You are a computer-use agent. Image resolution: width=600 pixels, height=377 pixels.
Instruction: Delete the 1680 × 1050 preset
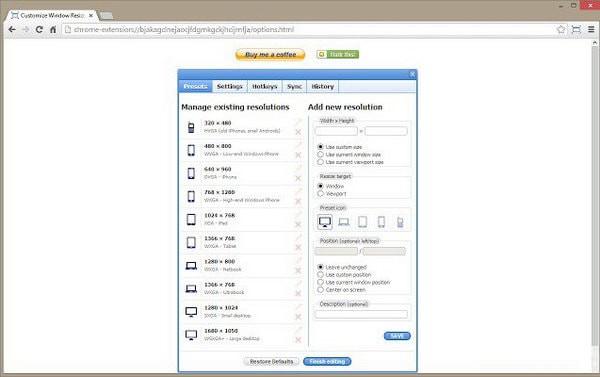pyautogui.click(x=298, y=340)
